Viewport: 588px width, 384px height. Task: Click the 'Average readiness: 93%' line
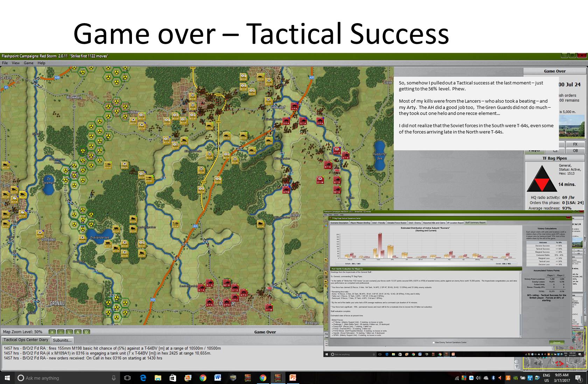click(550, 208)
